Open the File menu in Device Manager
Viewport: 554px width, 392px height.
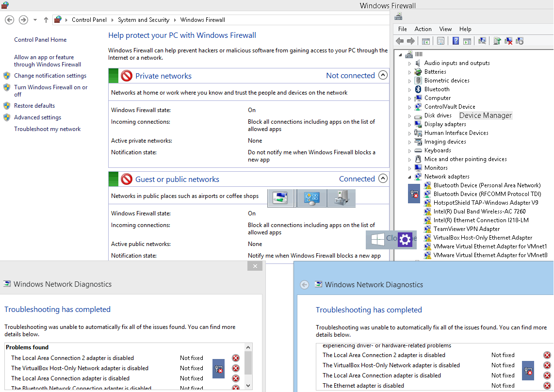click(403, 29)
